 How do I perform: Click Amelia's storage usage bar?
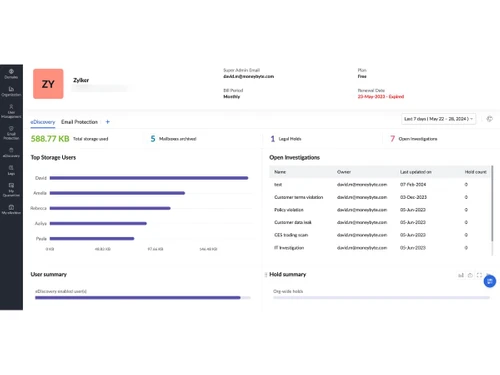click(117, 193)
